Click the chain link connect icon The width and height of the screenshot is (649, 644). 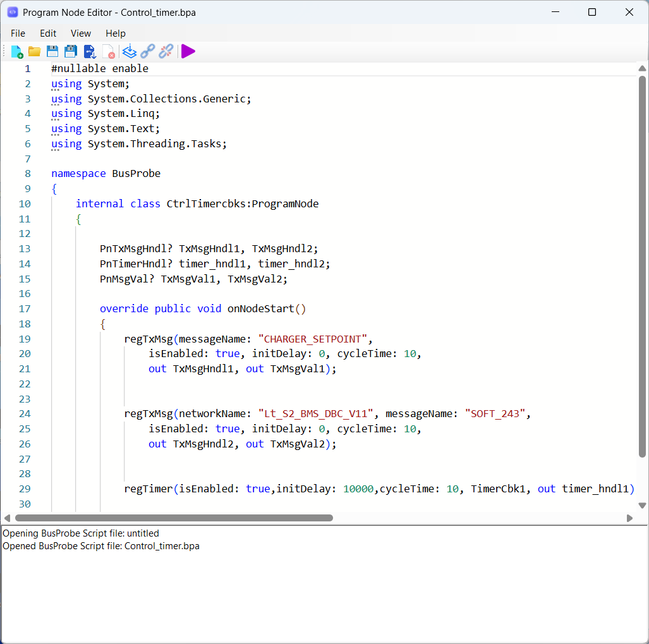[x=148, y=52]
